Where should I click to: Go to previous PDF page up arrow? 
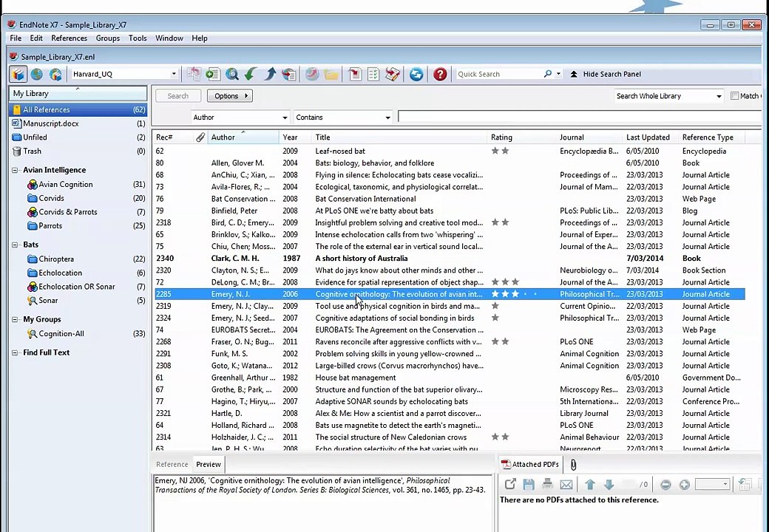(590, 485)
